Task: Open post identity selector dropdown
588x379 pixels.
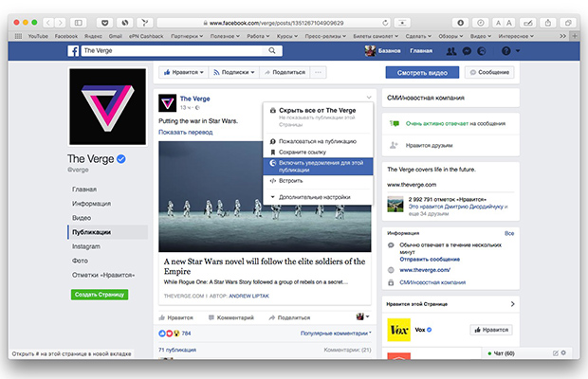Action: [x=362, y=316]
